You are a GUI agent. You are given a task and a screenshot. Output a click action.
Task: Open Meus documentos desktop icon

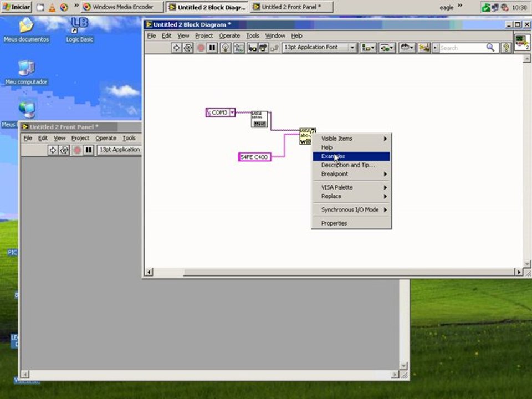click(27, 30)
